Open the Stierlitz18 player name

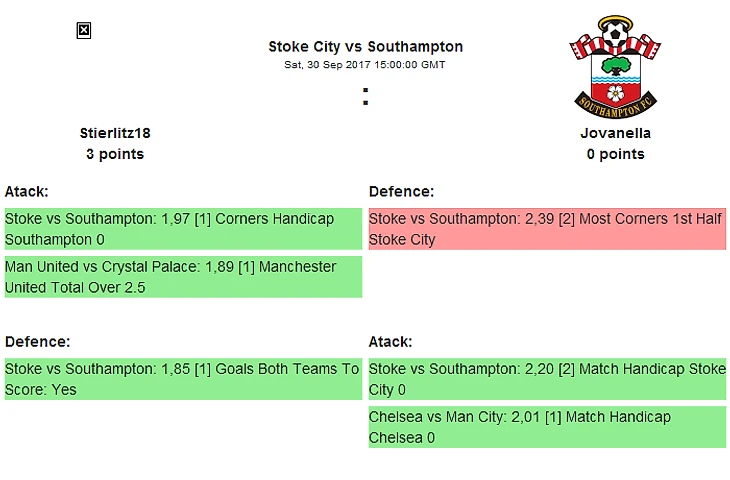pos(115,133)
